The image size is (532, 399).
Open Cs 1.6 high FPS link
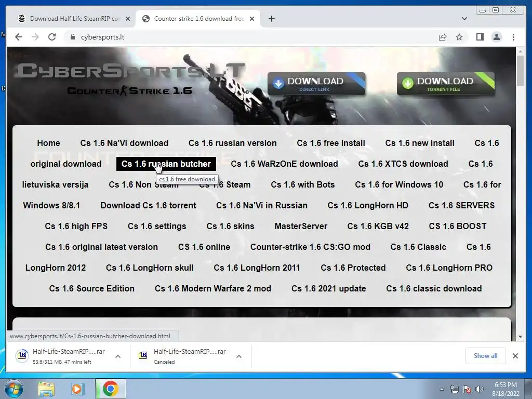coord(76,226)
